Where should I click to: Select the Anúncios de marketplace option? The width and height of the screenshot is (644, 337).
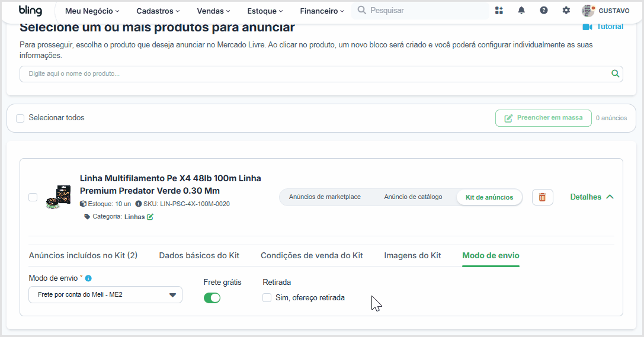[x=325, y=197]
